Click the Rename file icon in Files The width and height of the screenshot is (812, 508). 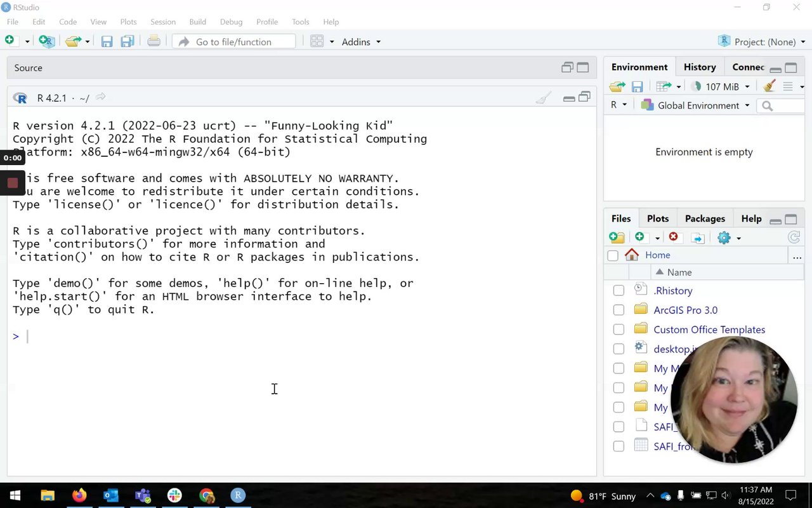[x=698, y=237]
